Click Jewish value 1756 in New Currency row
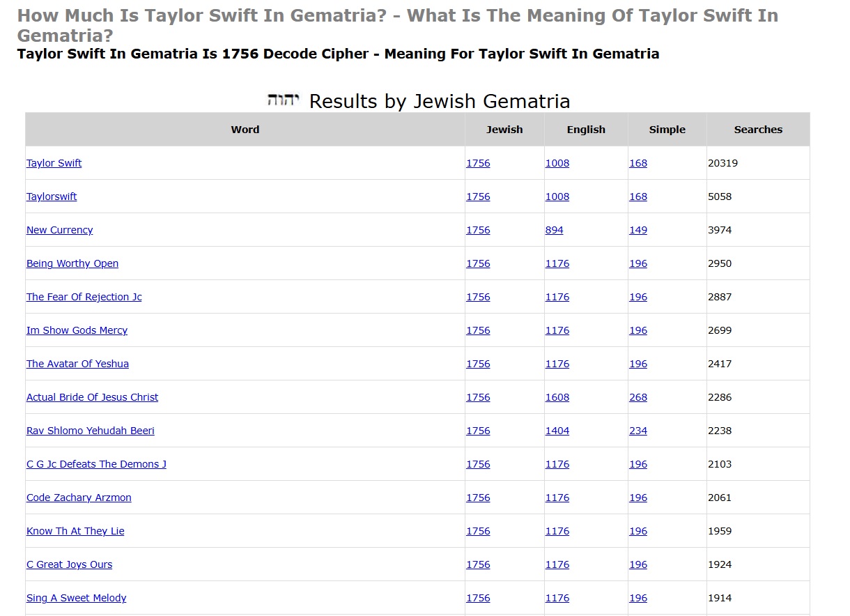 click(x=478, y=230)
